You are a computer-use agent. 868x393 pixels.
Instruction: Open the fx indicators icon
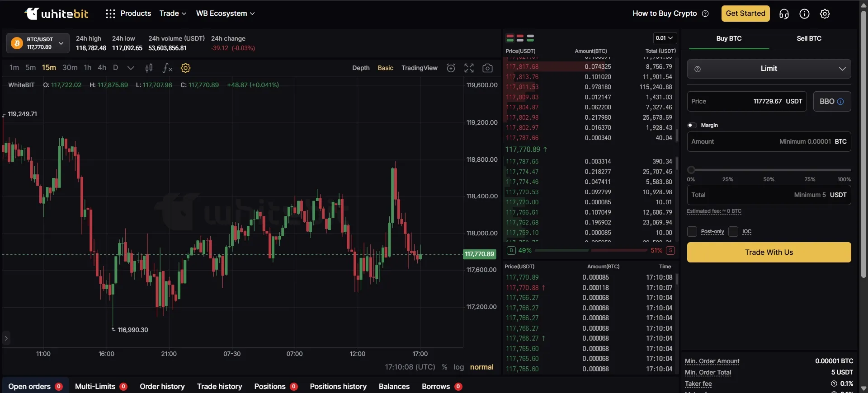tap(167, 68)
